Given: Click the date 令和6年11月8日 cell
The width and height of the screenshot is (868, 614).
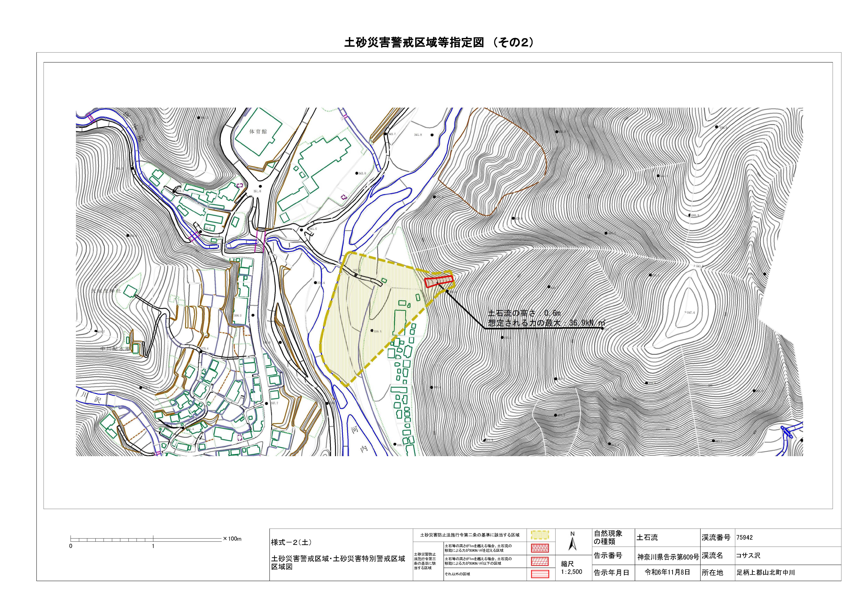Looking at the screenshot, I should click(667, 572).
